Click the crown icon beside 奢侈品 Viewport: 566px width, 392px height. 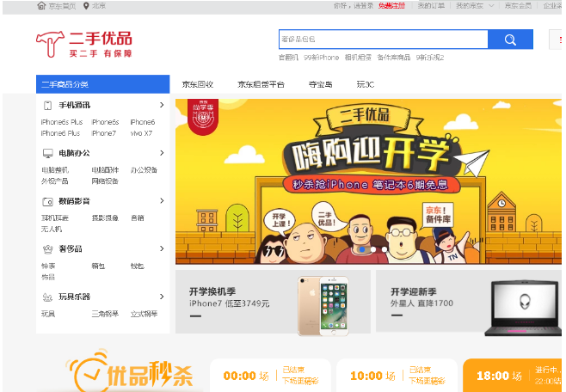click(x=47, y=249)
